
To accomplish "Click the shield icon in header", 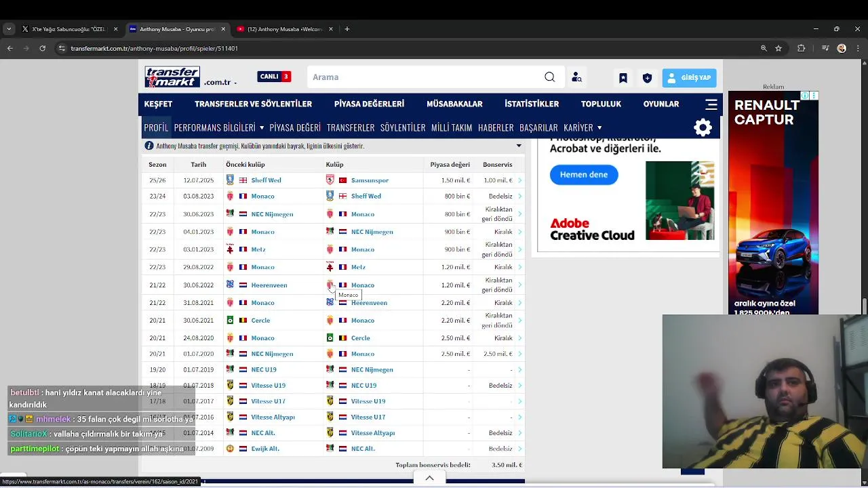I will pyautogui.click(x=647, y=78).
